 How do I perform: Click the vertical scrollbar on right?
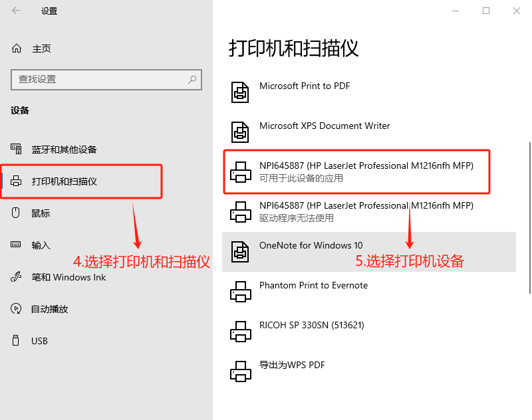[529, 217]
